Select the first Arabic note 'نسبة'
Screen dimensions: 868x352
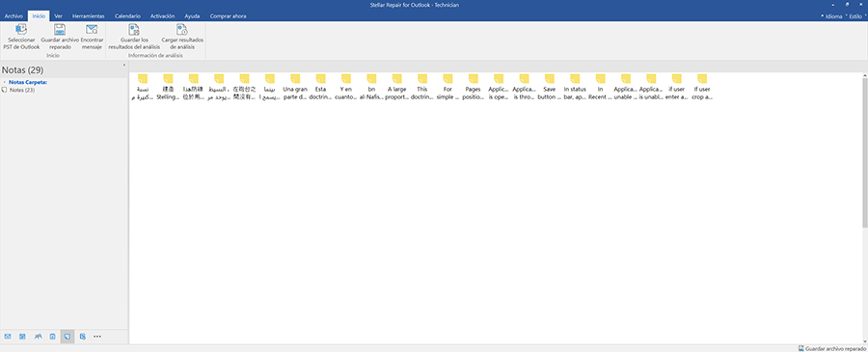click(x=143, y=87)
